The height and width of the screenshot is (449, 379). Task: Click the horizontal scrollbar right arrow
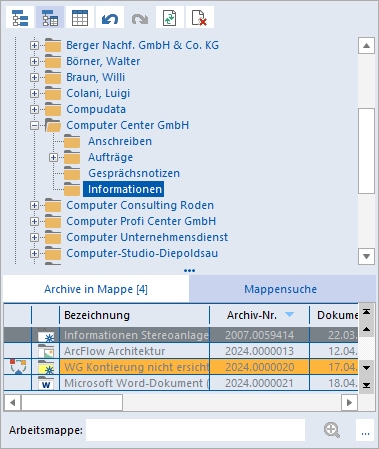pyautogui.click(x=349, y=403)
